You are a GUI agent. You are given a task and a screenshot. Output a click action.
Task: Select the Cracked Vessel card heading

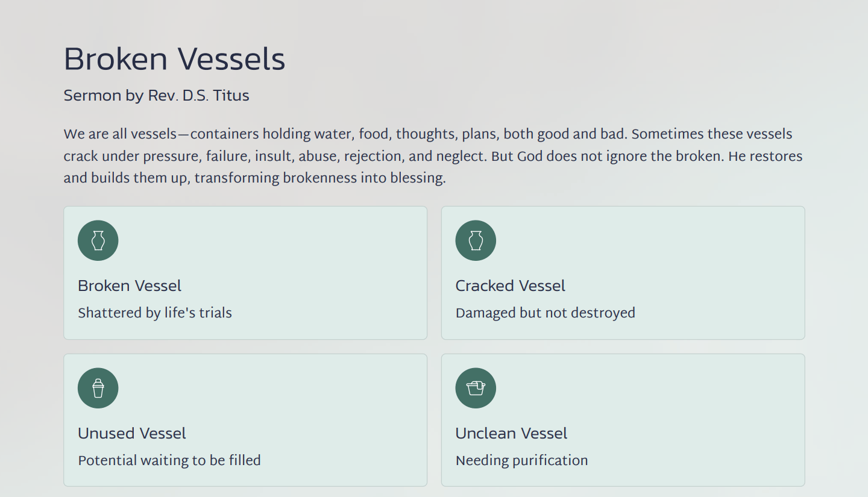pyautogui.click(x=510, y=286)
